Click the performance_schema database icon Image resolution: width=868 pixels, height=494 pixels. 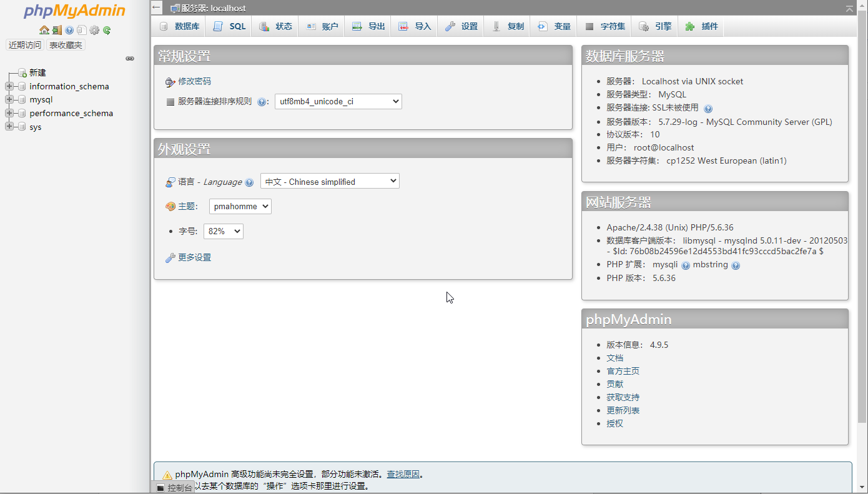coord(22,113)
